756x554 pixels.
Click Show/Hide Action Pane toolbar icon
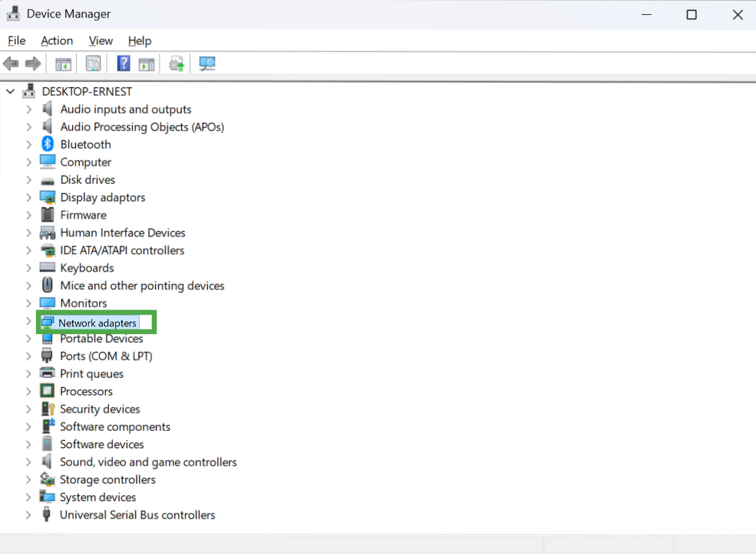pyautogui.click(x=146, y=64)
